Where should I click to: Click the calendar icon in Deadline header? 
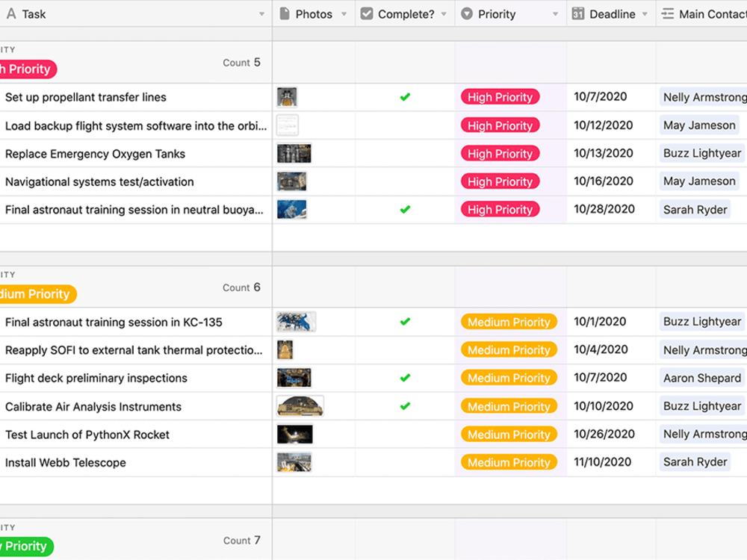pyautogui.click(x=578, y=13)
